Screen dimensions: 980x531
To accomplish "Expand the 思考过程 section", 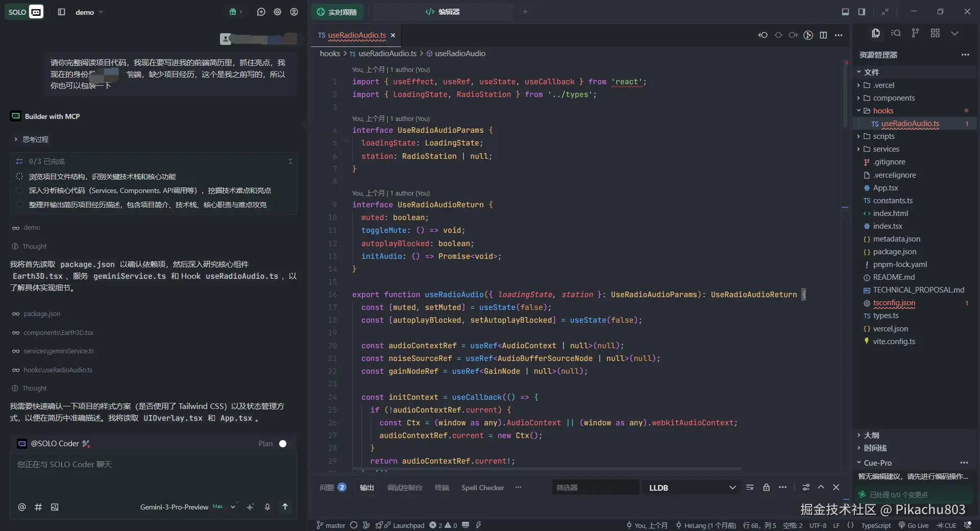I will [x=35, y=139].
